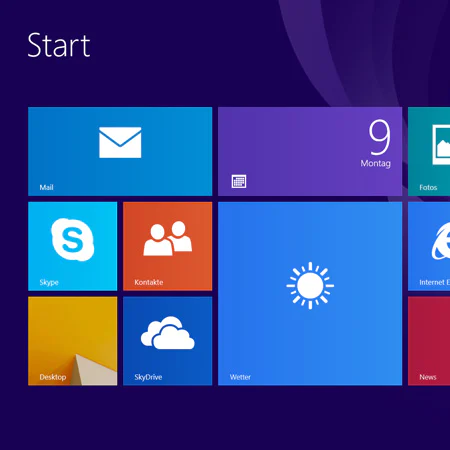Click the Wetter label text
450x450 pixels.
[x=240, y=377]
